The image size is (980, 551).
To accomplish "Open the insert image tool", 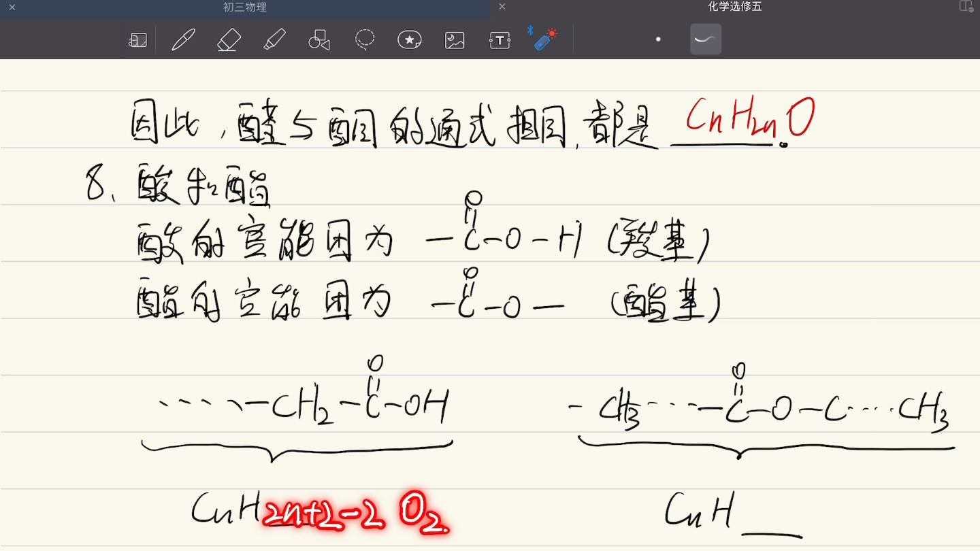I will click(455, 40).
